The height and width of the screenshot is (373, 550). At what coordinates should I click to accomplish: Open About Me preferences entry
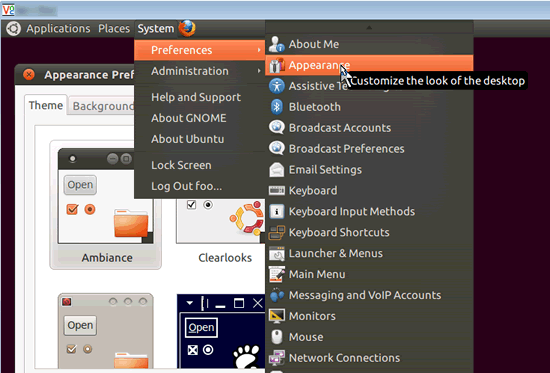[x=369, y=44]
